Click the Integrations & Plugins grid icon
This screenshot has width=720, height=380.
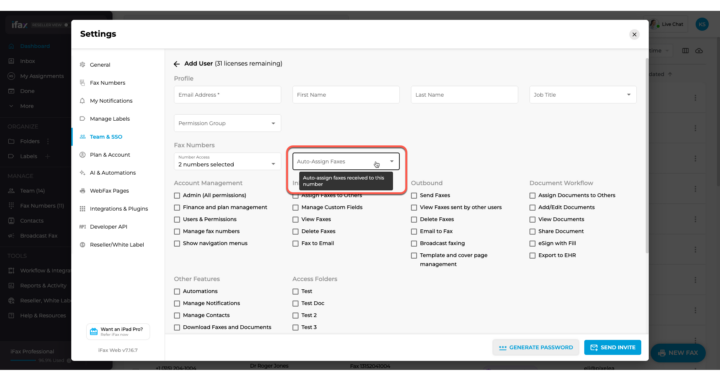[83, 208]
